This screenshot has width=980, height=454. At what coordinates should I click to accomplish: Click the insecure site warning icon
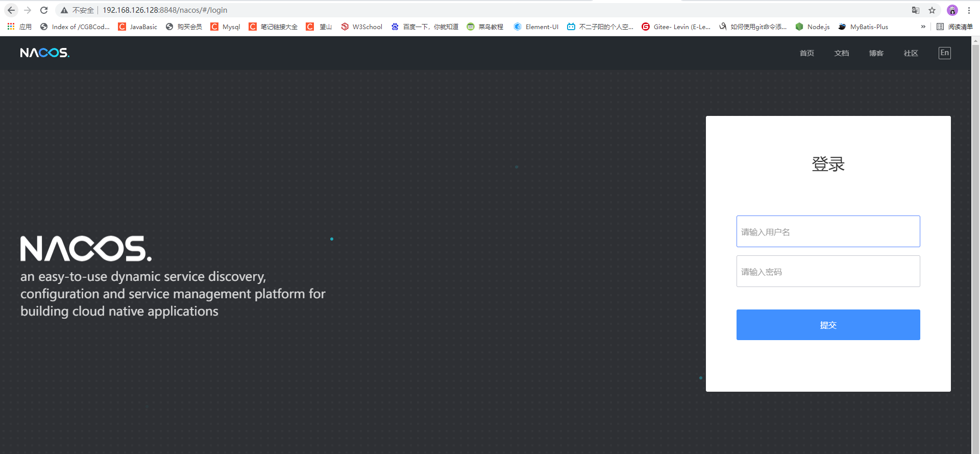64,10
